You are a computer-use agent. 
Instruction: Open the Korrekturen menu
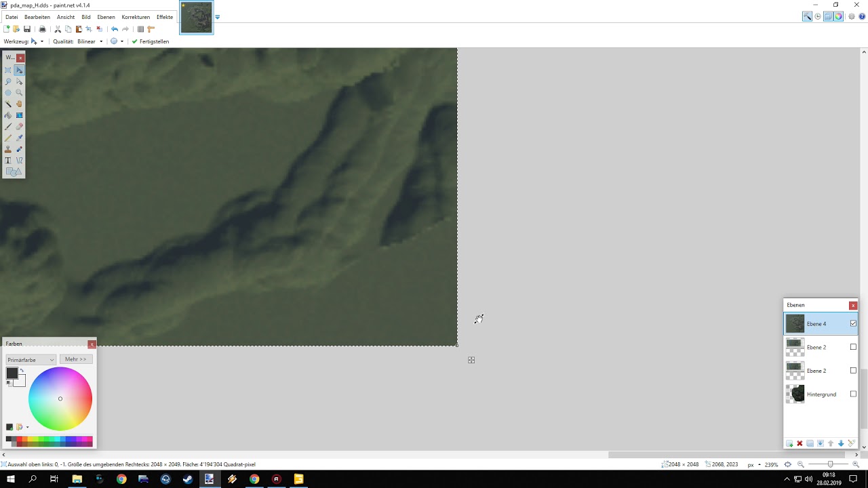(136, 17)
